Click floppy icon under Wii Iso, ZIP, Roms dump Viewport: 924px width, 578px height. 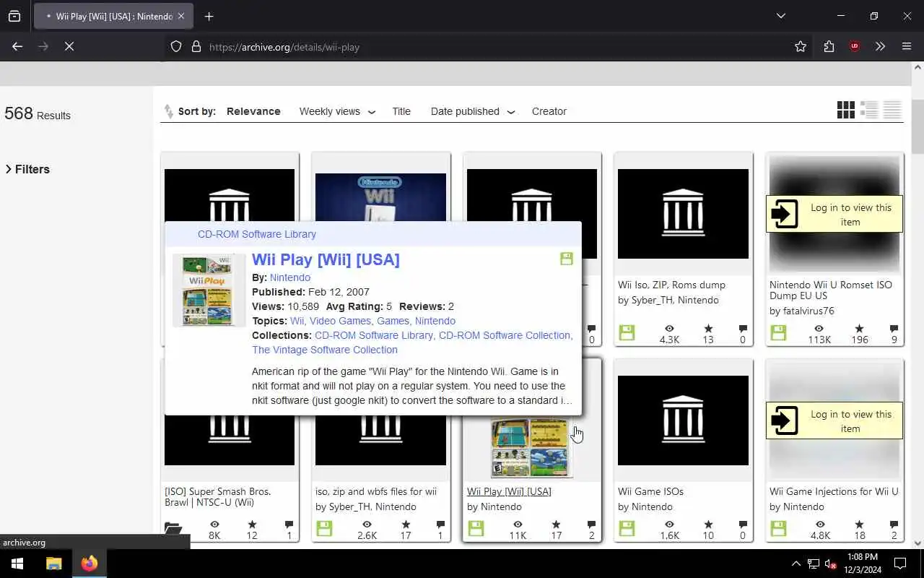pos(627,333)
